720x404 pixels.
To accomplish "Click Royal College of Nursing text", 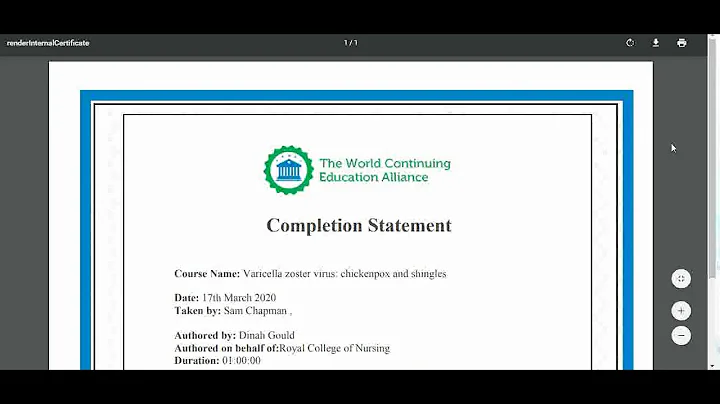I will pos(335,348).
